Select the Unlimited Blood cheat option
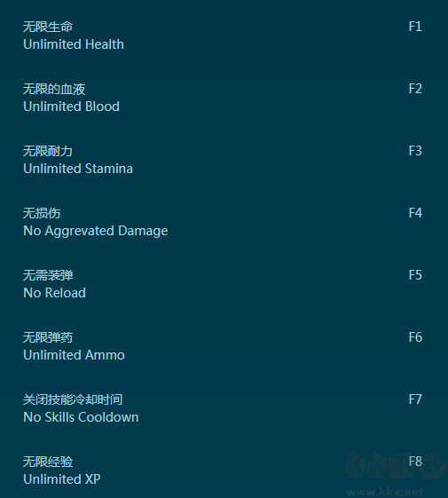The width and height of the screenshot is (448, 498). (72, 107)
